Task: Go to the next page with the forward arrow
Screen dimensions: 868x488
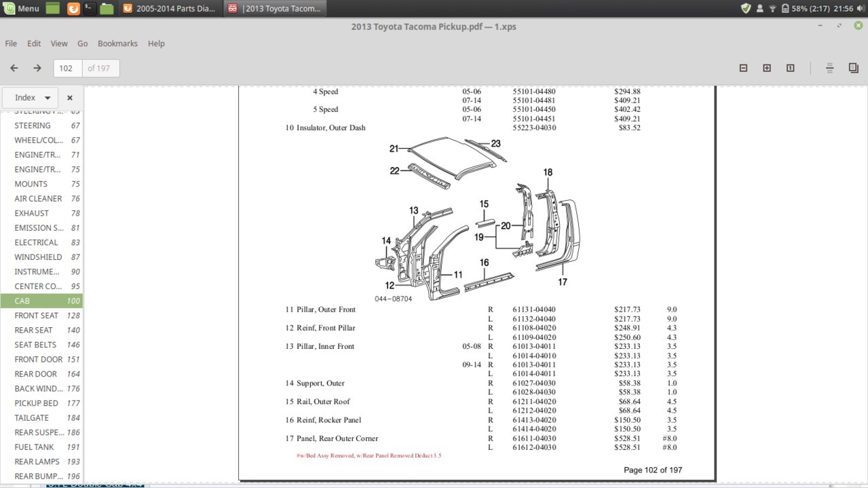Action: [x=37, y=68]
